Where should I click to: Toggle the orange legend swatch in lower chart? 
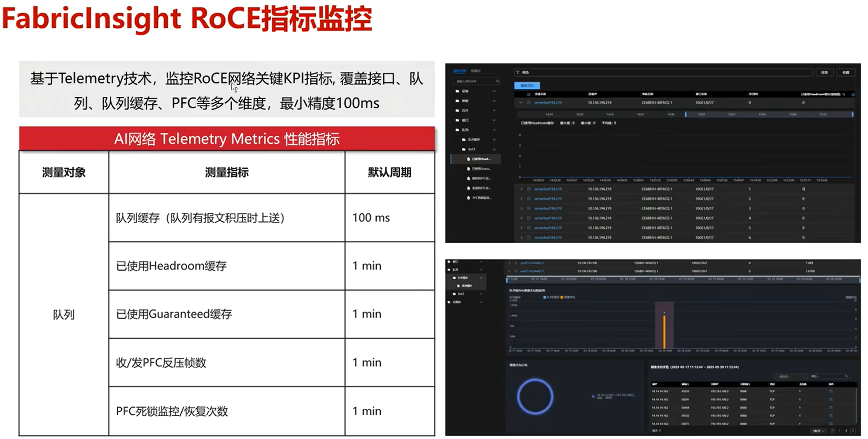point(562,297)
